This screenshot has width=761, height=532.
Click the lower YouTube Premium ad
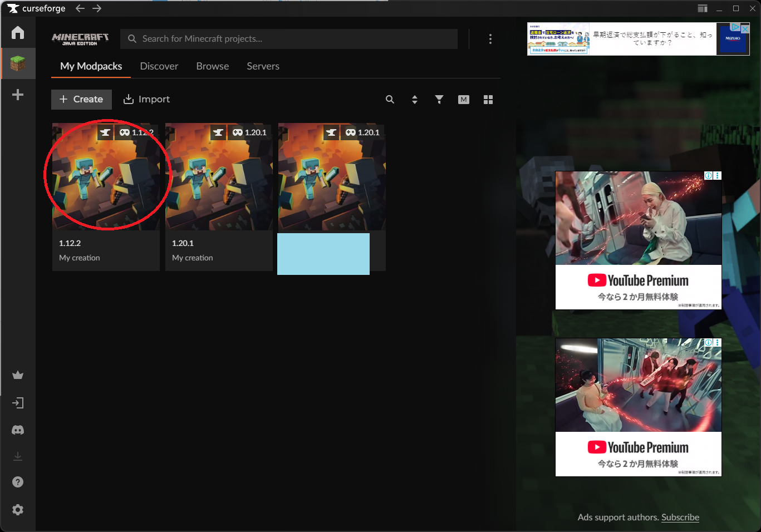pyautogui.click(x=639, y=407)
